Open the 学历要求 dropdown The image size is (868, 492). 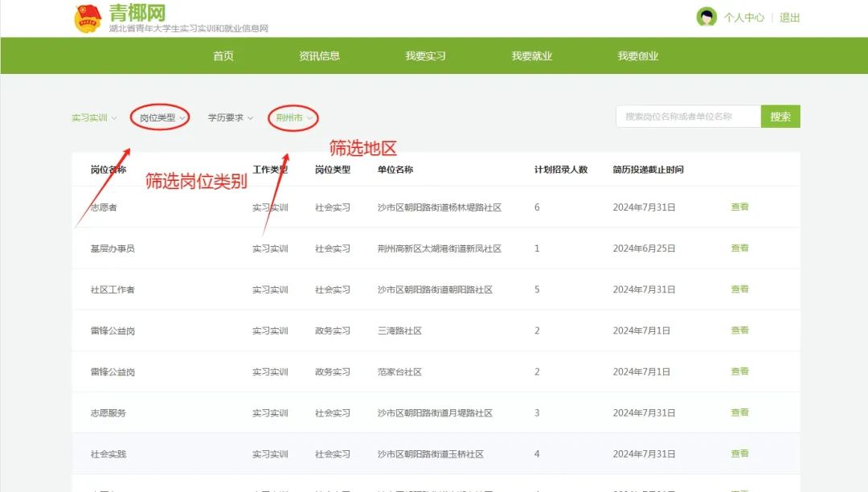pyautogui.click(x=230, y=118)
